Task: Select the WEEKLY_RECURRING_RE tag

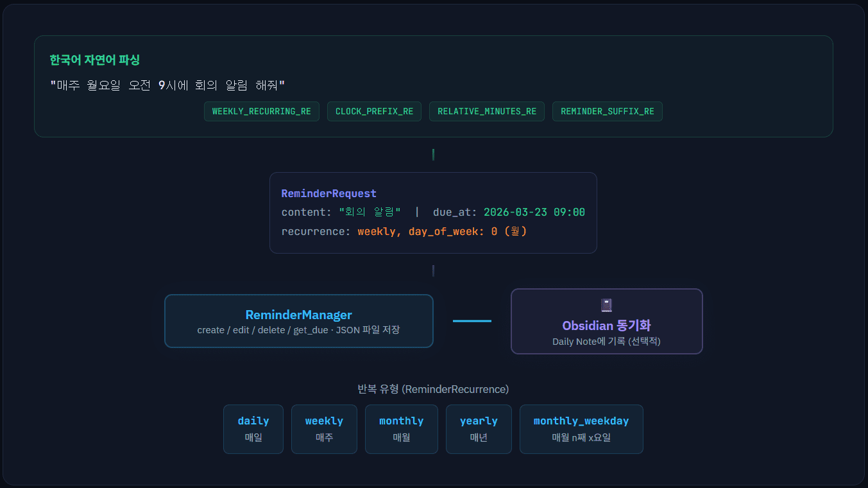Action: (x=262, y=111)
